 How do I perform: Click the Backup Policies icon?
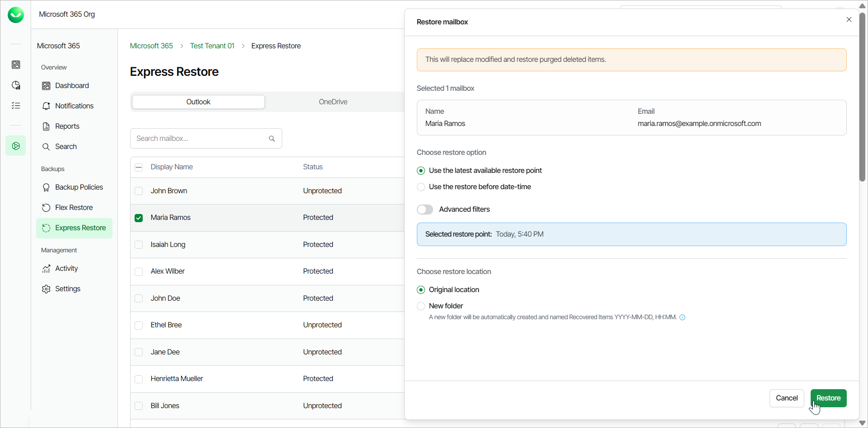coord(46,187)
